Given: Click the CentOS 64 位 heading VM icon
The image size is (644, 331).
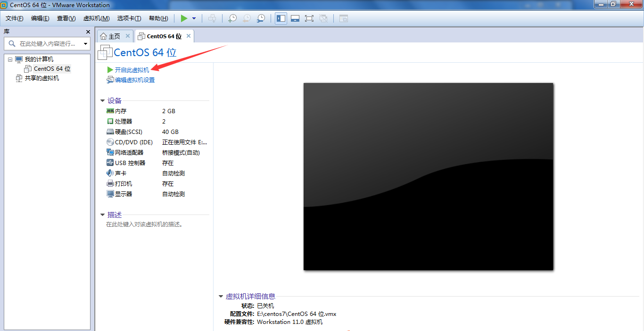Looking at the screenshot, I should click(106, 52).
